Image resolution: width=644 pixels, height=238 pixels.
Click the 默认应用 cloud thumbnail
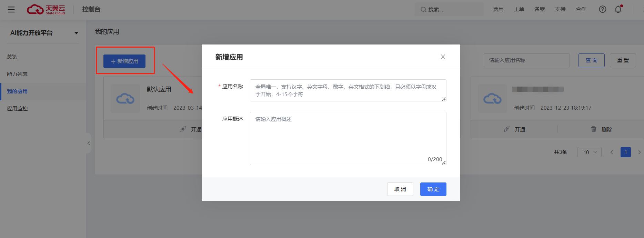pos(125,99)
